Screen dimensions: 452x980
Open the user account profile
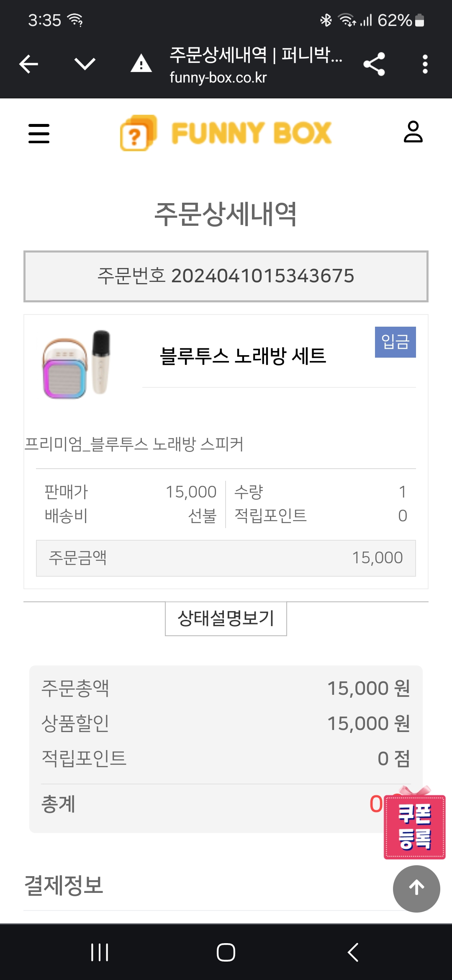click(413, 132)
